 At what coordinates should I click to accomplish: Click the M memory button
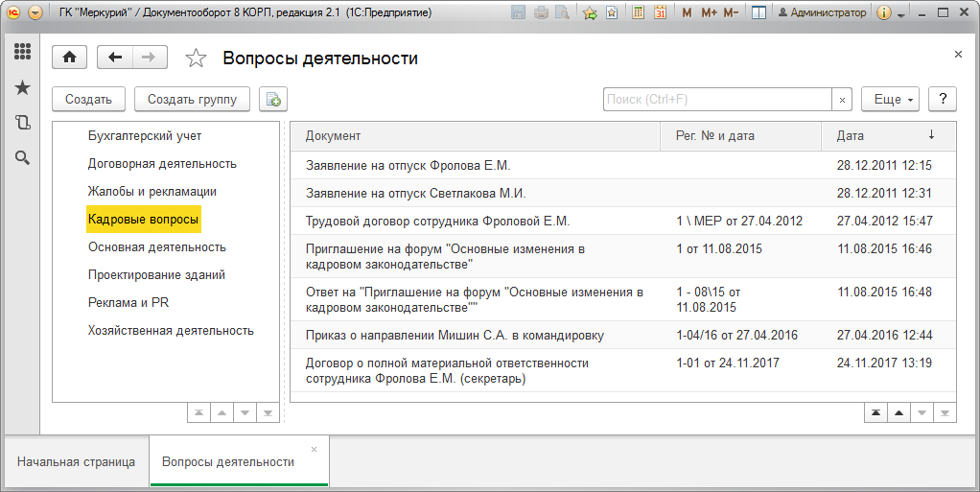click(687, 12)
